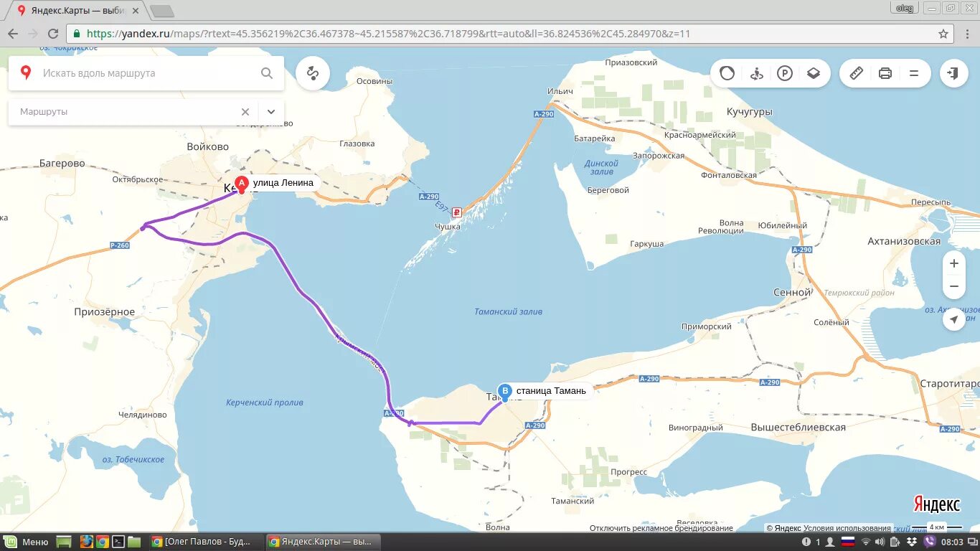The width and height of the screenshot is (980, 551).
Task: Click the print map icon
Action: [885, 73]
